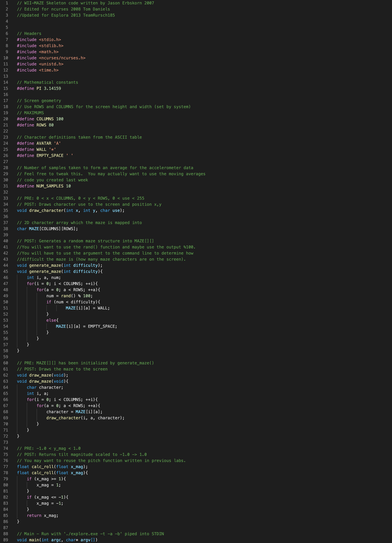Click the '#define NUM_SAMPLES 10' line

pos(44,186)
